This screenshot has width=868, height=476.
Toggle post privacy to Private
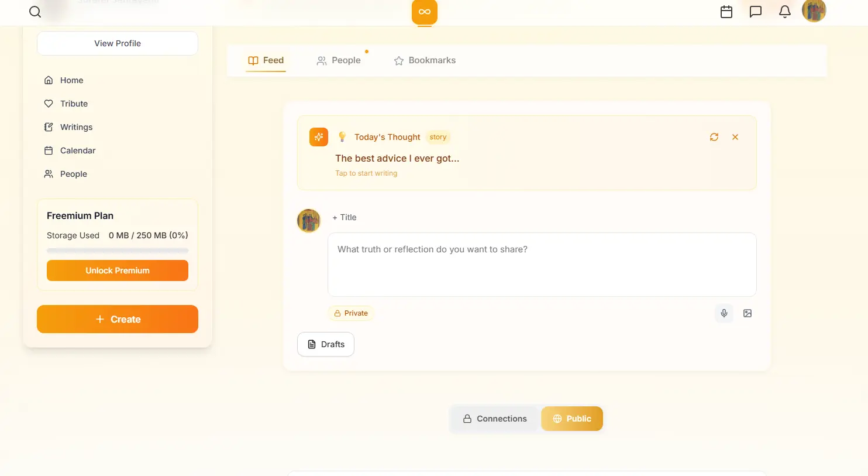coord(351,313)
